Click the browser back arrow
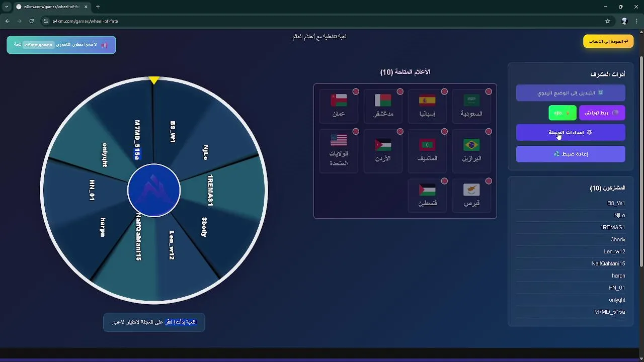Image resolution: width=644 pixels, height=362 pixels. (x=8, y=21)
